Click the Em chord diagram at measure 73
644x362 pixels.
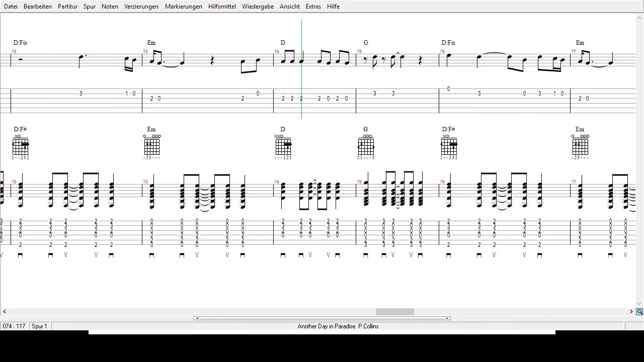(151, 145)
